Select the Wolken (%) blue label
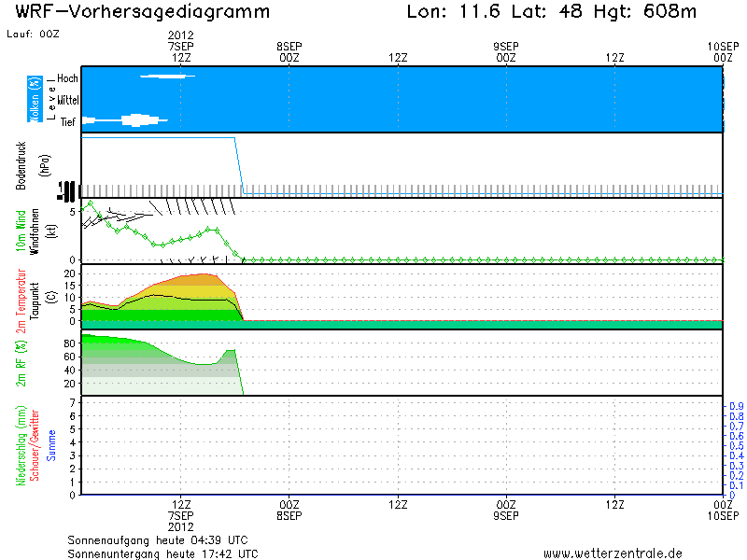The height and width of the screenshot is (560, 747). coord(35,99)
